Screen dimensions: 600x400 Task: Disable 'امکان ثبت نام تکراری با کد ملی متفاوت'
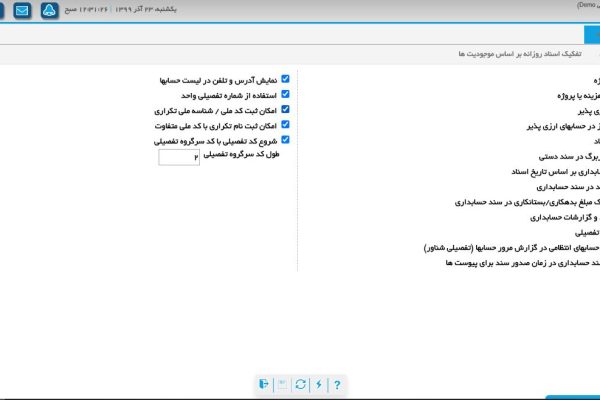point(285,126)
